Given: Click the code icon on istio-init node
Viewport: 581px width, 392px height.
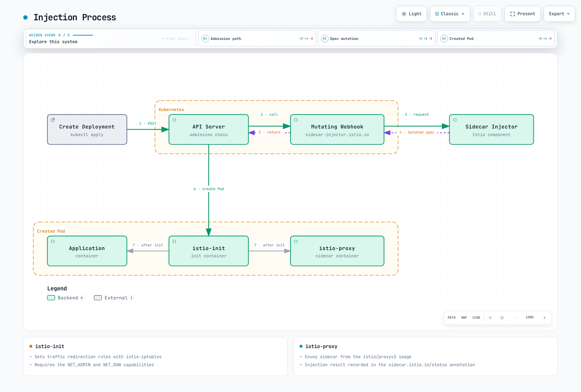Looking at the screenshot, I should click(174, 241).
